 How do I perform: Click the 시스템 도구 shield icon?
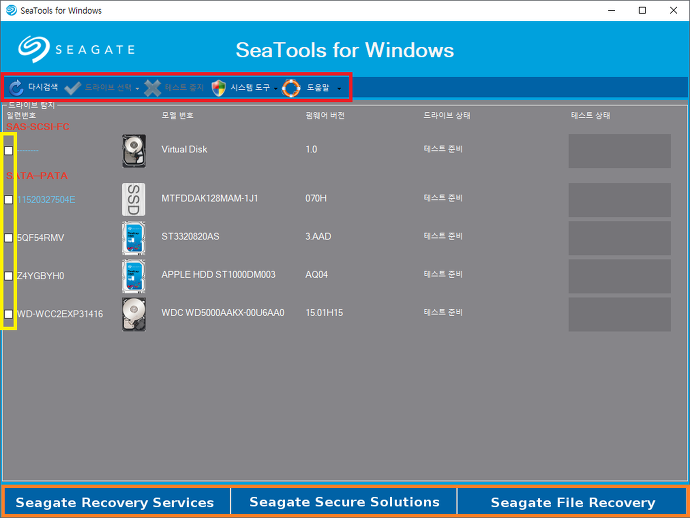pos(219,88)
